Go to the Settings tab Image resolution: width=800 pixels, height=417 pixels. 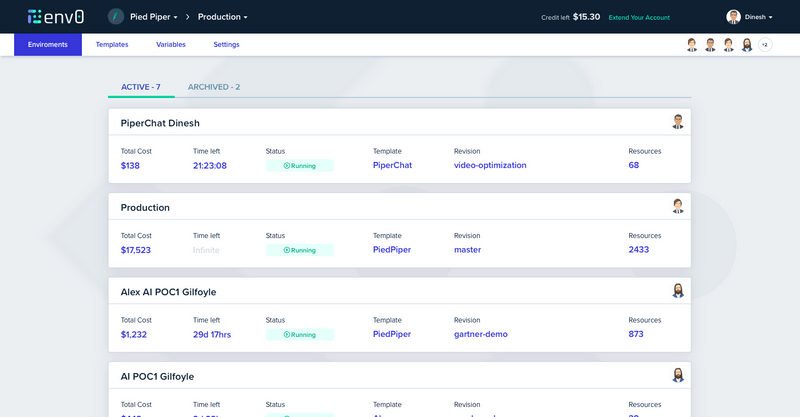click(226, 45)
